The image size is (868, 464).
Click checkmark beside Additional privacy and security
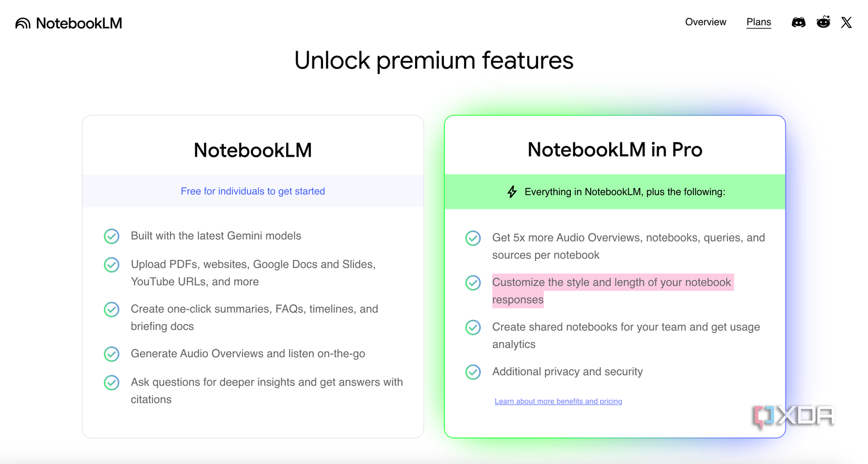pos(473,372)
